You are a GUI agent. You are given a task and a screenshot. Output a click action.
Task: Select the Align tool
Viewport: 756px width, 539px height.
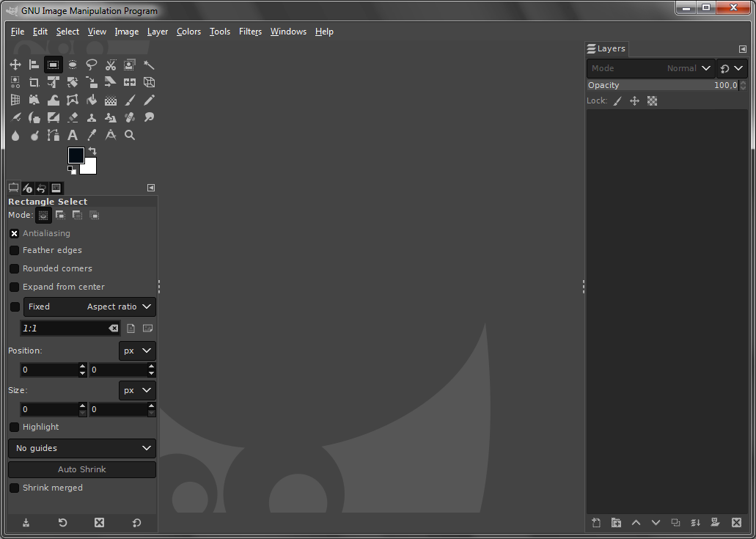pos(34,65)
